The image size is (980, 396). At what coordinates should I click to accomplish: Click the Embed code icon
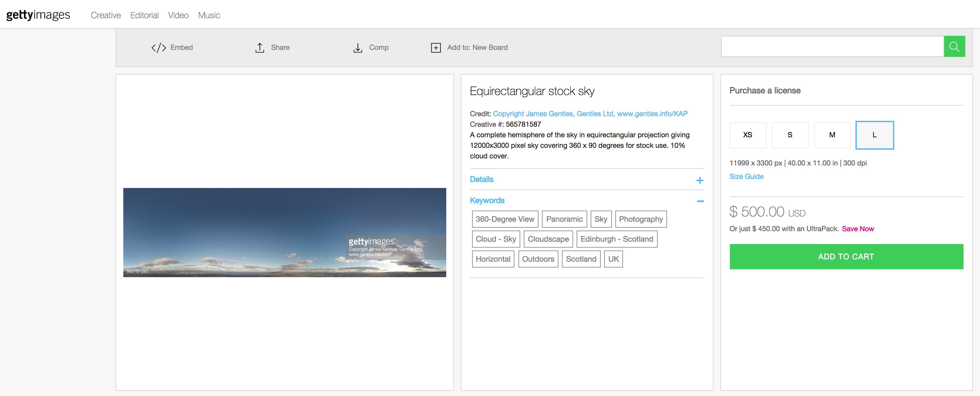(159, 48)
